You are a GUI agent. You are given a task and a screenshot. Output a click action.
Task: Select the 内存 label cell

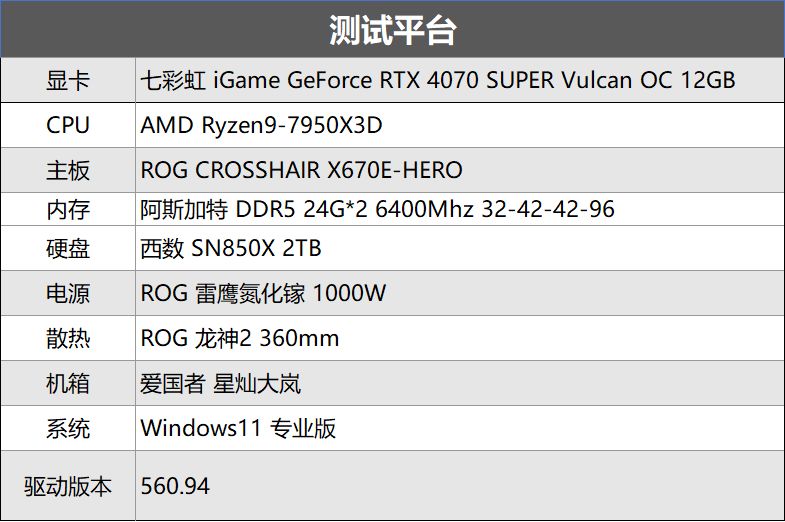68,209
